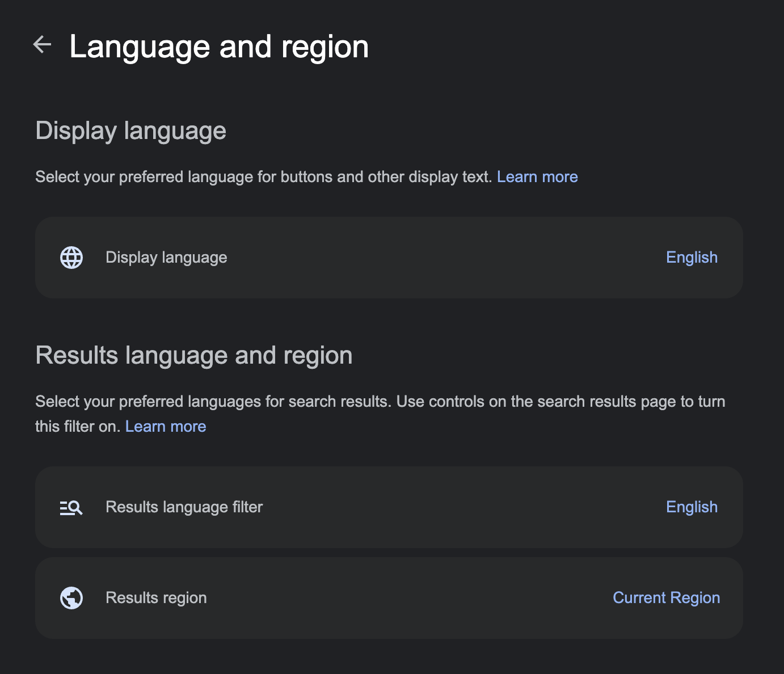Click empty middle of Results region card

(x=408, y=598)
